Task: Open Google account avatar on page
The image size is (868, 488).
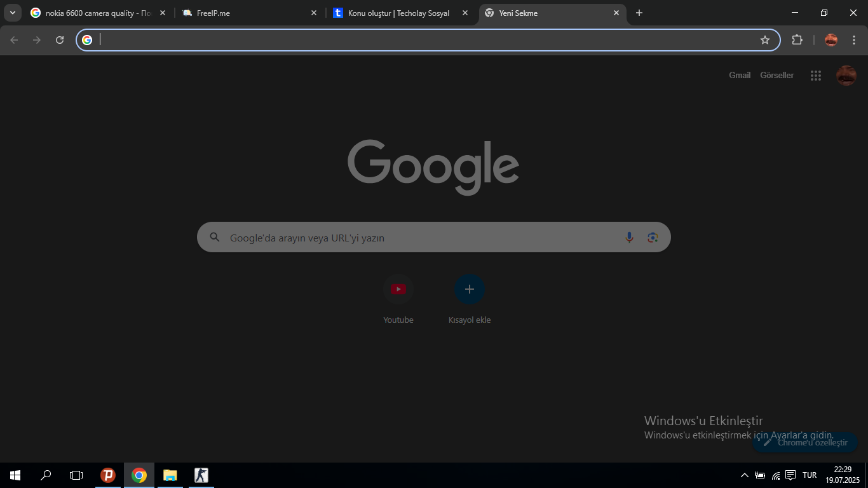Action: click(846, 76)
